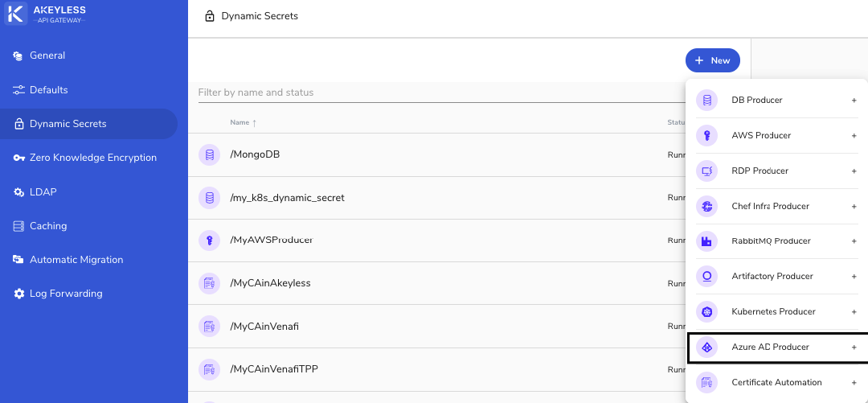Viewport: 868px width, 403px height.
Task: Click the plus sign beside AWS Producer
Action: pos(854,136)
